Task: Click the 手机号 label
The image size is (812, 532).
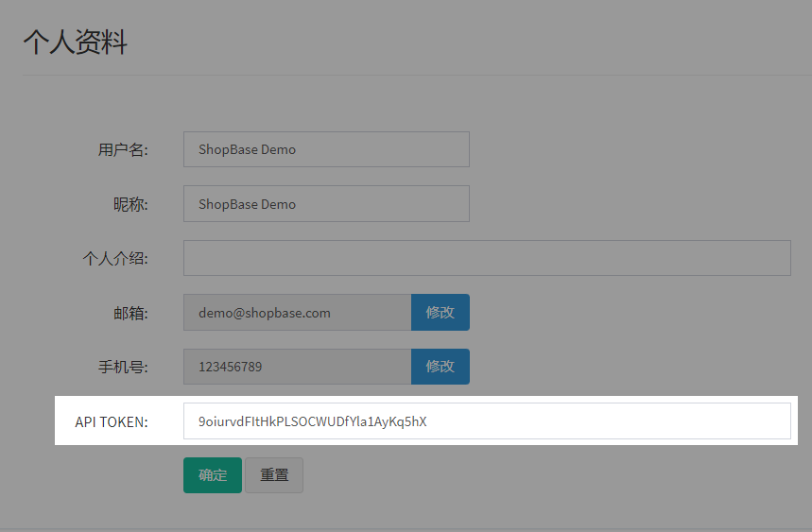Action: click(123, 367)
